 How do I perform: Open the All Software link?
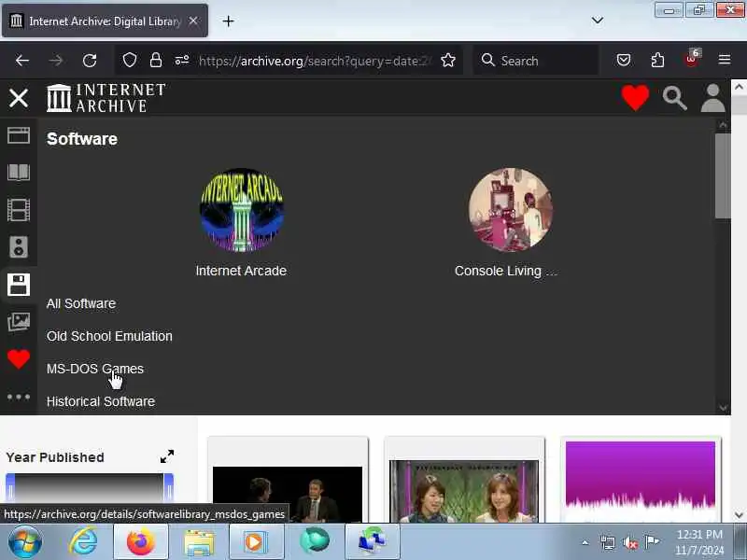tap(81, 304)
